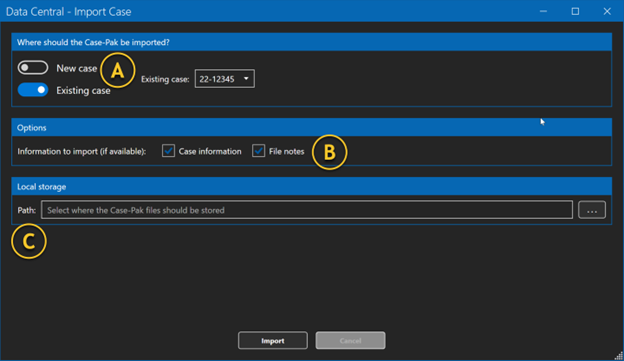Uncheck the Case information checkbox

tap(168, 151)
